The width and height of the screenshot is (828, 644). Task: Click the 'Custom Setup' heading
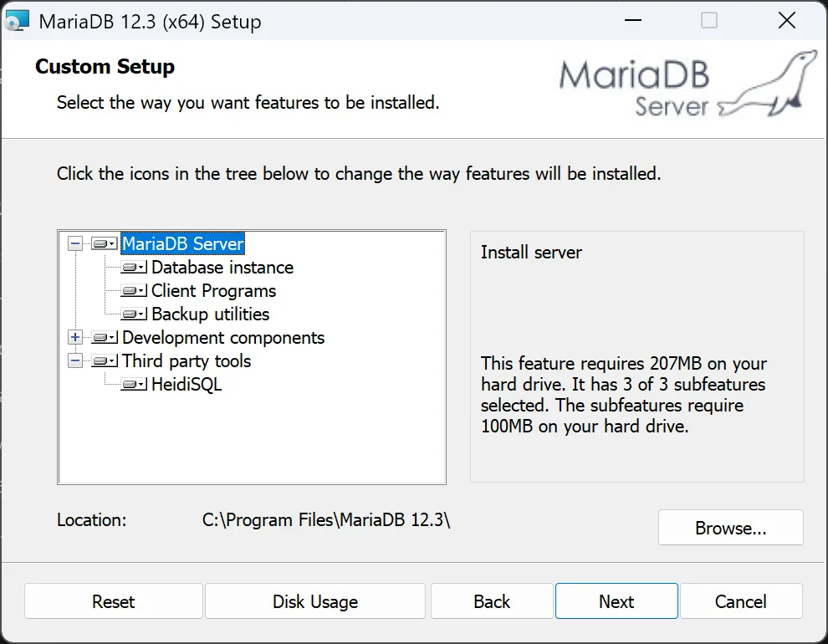coord(105,67)
